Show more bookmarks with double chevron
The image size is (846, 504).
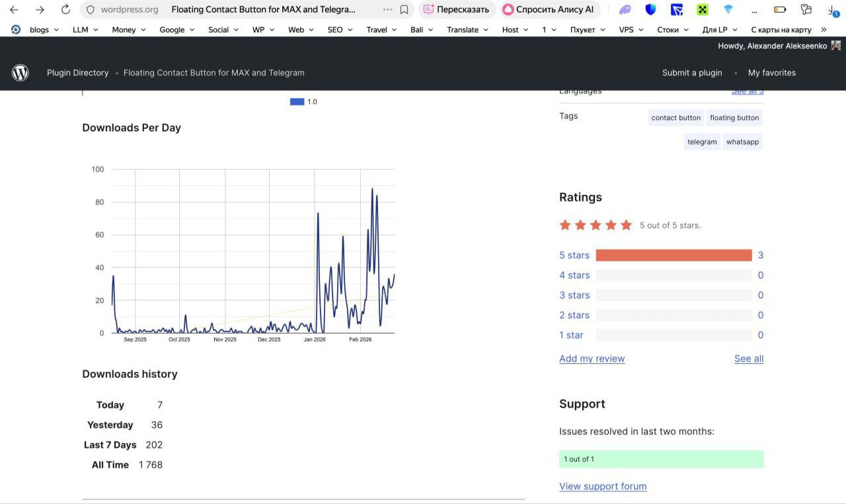(824, 30)
